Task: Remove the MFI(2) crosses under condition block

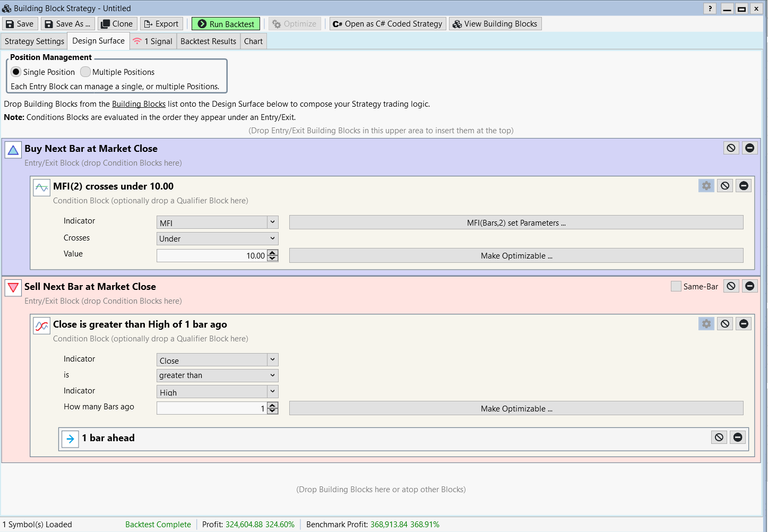Action: (x=744, y=186)
